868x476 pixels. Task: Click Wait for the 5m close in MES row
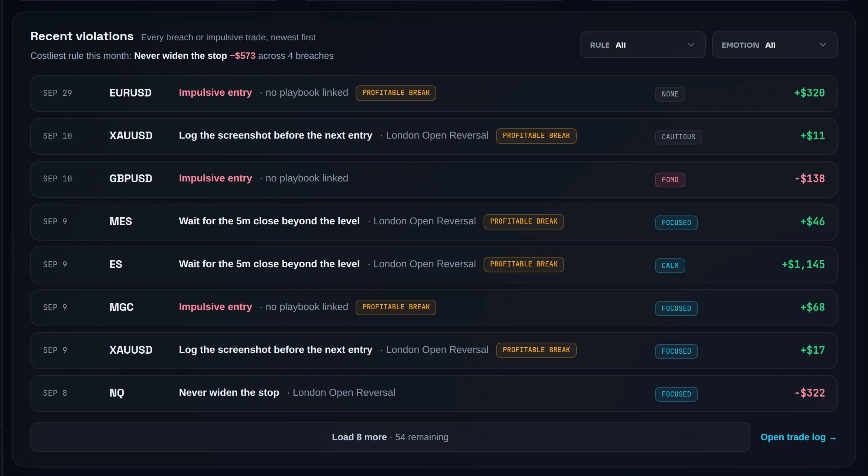point(269,221)
